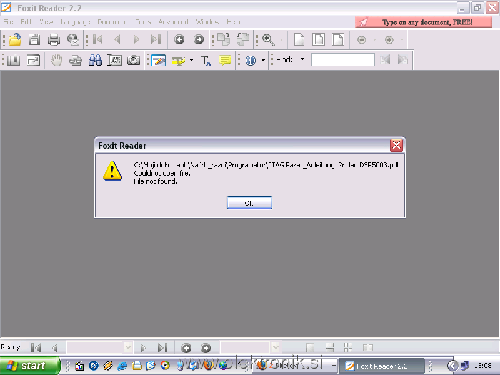Select Single Page layout in status bar
The width and height of the screenshot is (500, 375).
[310, 348]
